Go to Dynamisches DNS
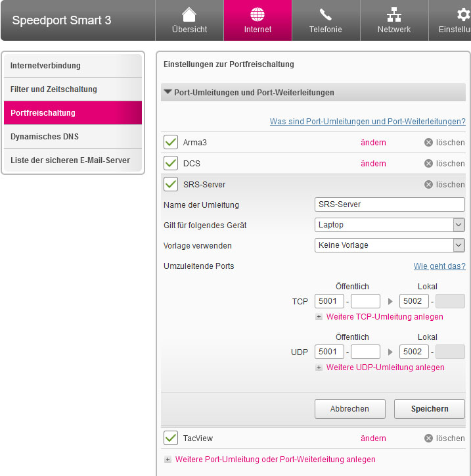471x476 pixels. click(x=73, y=137)
